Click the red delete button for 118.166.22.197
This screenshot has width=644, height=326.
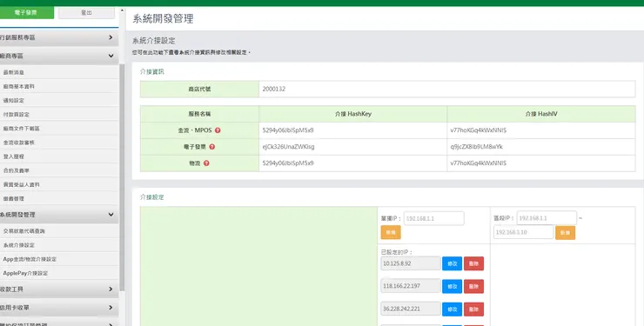point(473,286)
